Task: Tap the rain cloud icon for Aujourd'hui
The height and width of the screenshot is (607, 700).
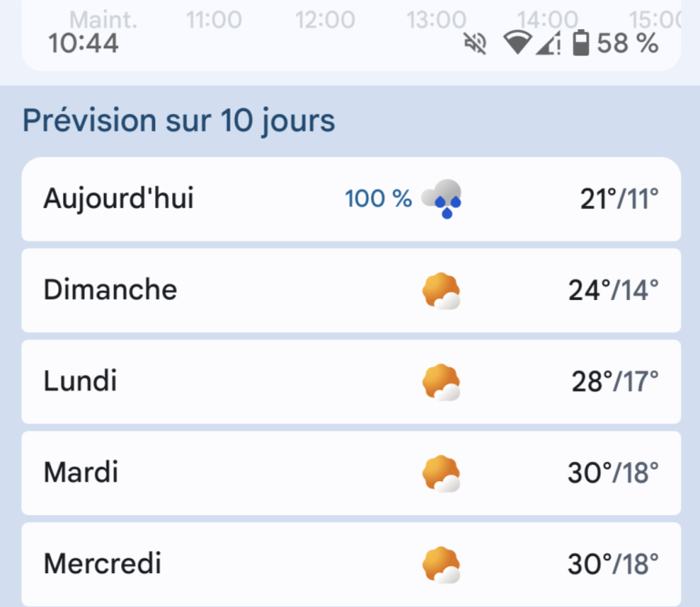Action: click(441, 199)
